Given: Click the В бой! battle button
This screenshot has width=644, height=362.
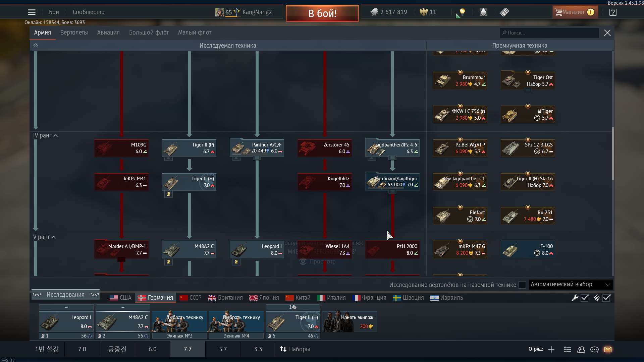Looking at the screenshot, I should click(x=322, y=13).
